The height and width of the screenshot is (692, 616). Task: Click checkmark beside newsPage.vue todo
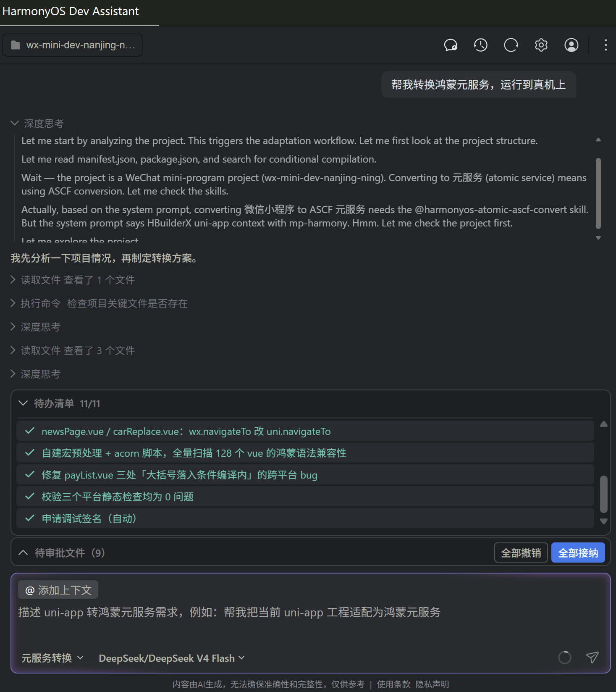point(29,431)
